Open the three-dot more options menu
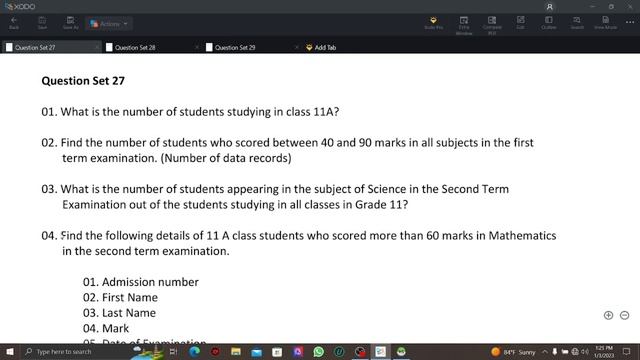Viewport: 640px width, 360px height. coord(630,22)
